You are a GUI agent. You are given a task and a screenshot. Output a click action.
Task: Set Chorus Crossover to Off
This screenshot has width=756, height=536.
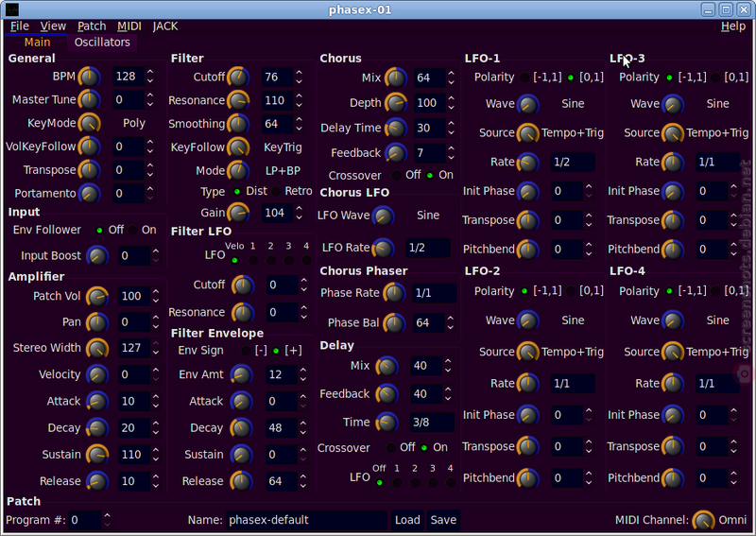click(396, 175)
